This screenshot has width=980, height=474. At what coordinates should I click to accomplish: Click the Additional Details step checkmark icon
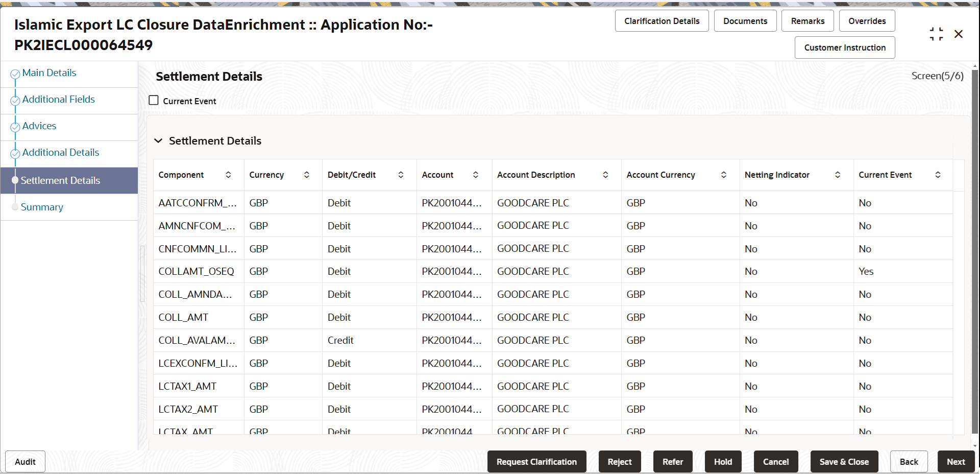[15, 154]
